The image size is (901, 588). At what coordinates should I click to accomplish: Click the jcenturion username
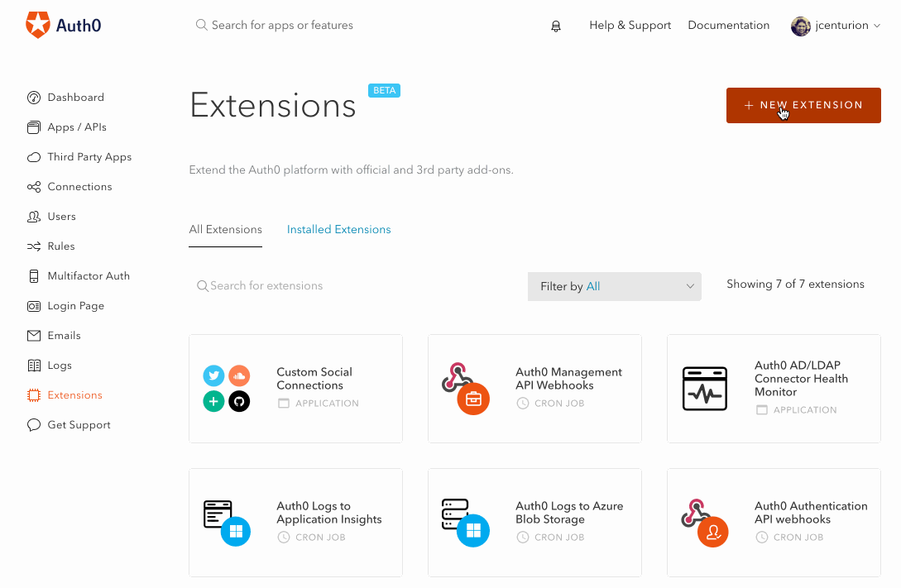841,26
